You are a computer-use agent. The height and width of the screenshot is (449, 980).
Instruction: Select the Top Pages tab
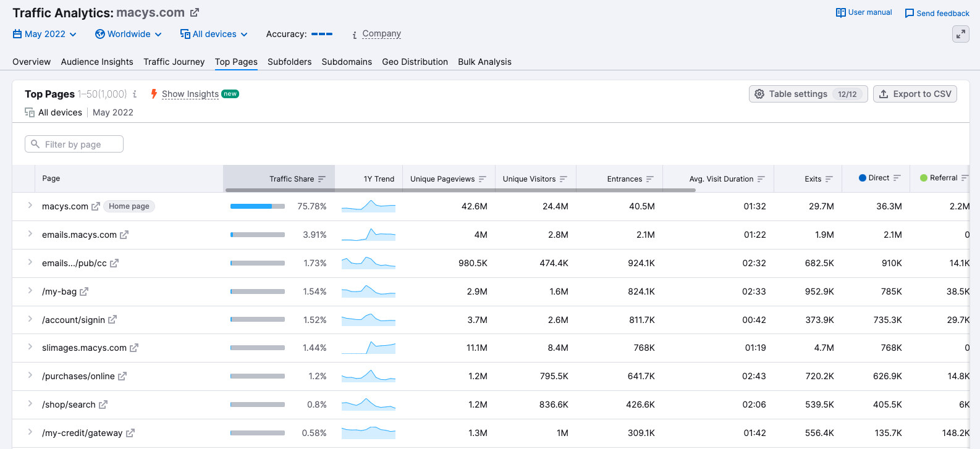236,62
